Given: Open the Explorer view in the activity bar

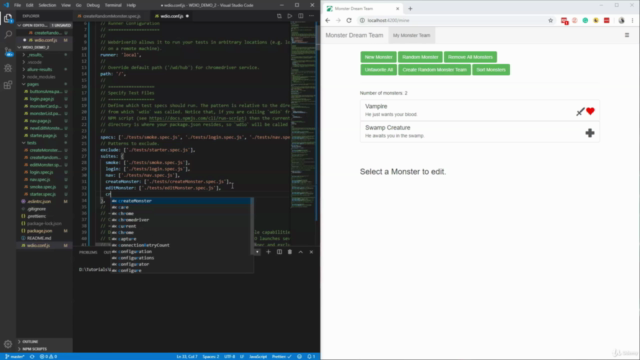Looking at the screenshot, I should [x=8, y=18].
